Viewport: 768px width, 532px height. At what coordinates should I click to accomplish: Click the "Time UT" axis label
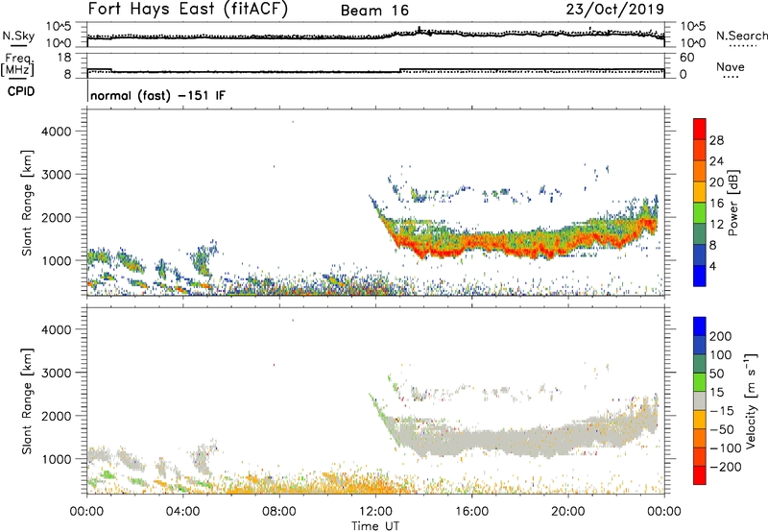pyautogui.click(x=375, y=525)
